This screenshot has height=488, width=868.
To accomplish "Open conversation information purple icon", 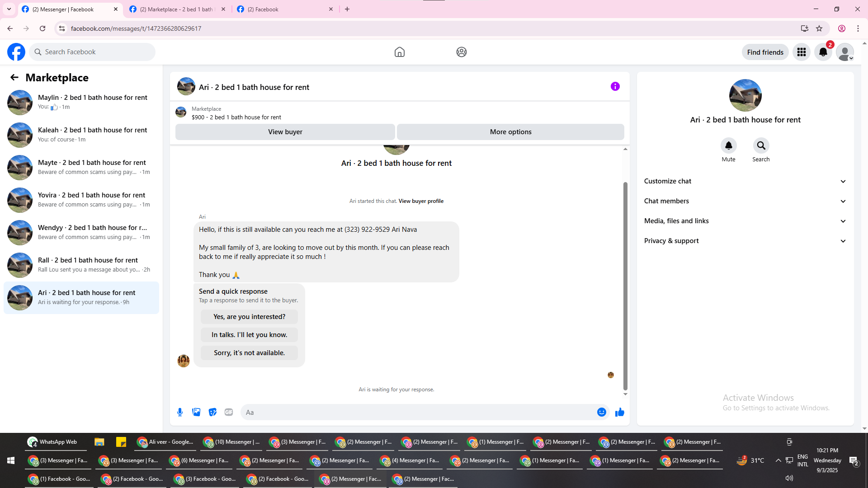I will coord(615,86).
